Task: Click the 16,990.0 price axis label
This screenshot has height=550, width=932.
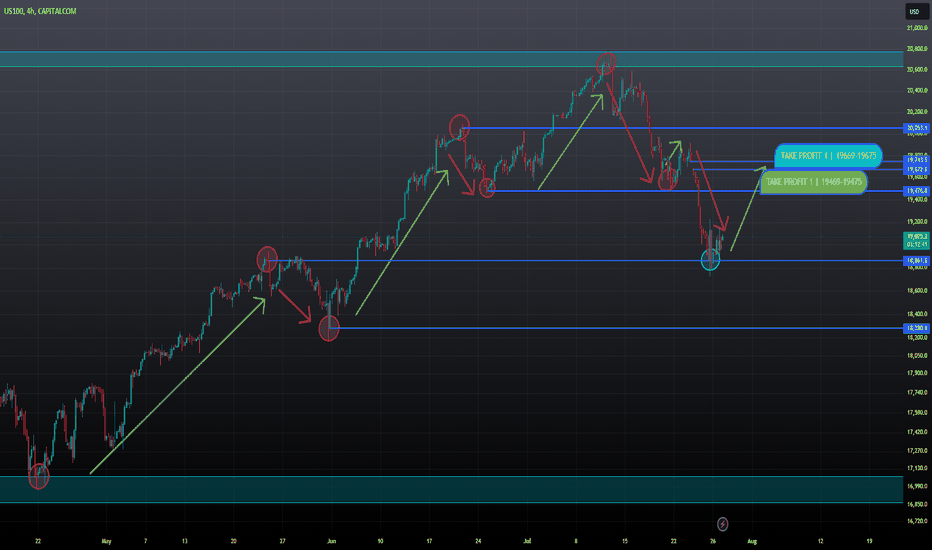Action: click(917, 486)
